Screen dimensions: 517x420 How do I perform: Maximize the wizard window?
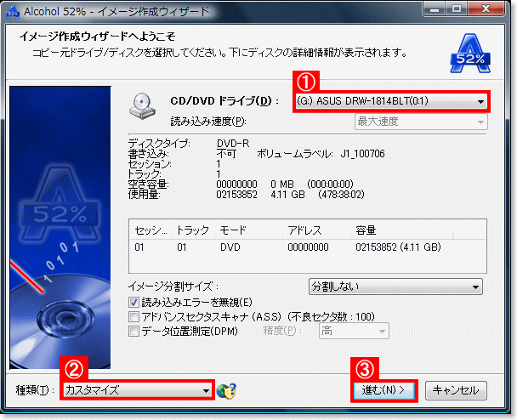456,9
